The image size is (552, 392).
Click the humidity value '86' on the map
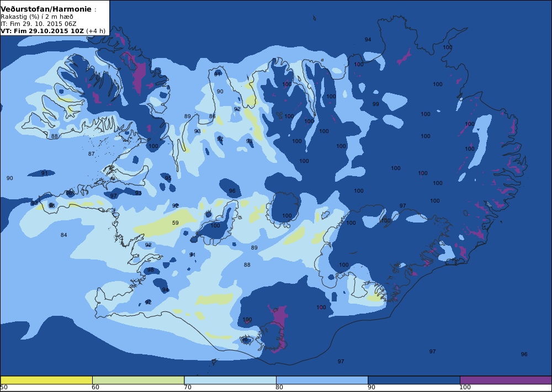212,116
